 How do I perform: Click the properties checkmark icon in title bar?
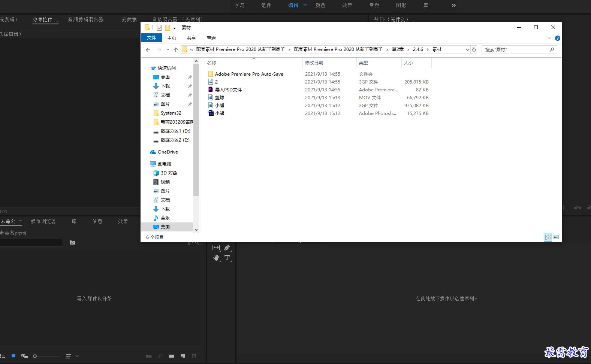click(159, 28)
